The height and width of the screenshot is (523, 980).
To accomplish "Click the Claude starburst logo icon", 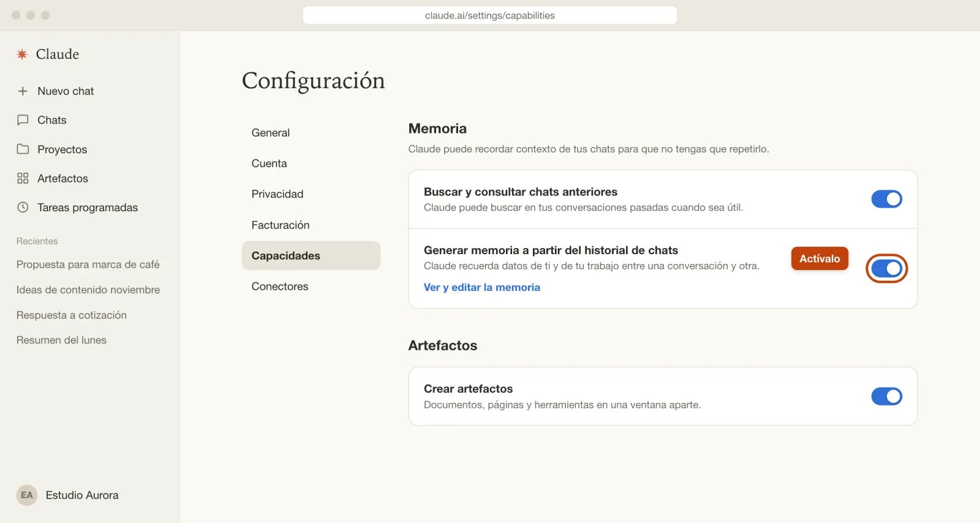I will 22,54.
